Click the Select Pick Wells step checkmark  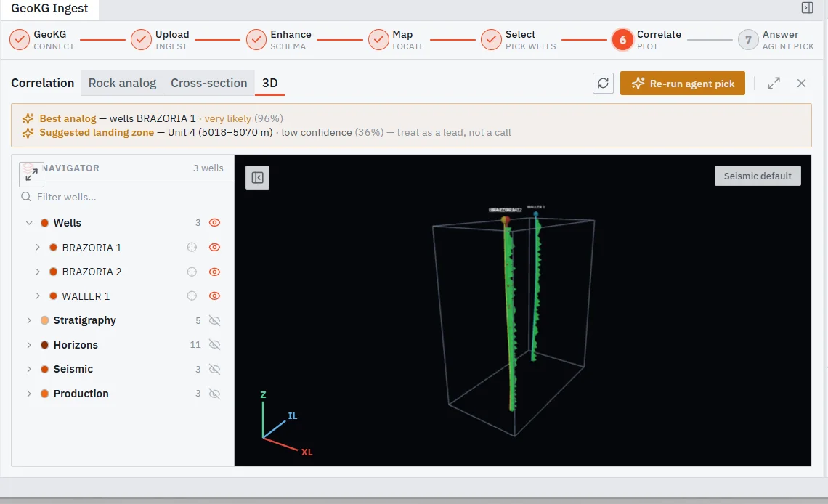pos(491,40)
